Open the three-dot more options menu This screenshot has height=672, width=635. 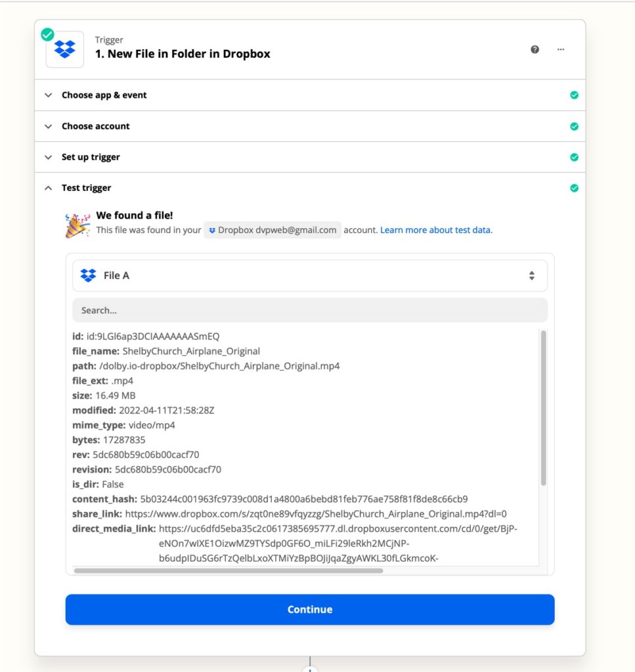coord(560,49)
